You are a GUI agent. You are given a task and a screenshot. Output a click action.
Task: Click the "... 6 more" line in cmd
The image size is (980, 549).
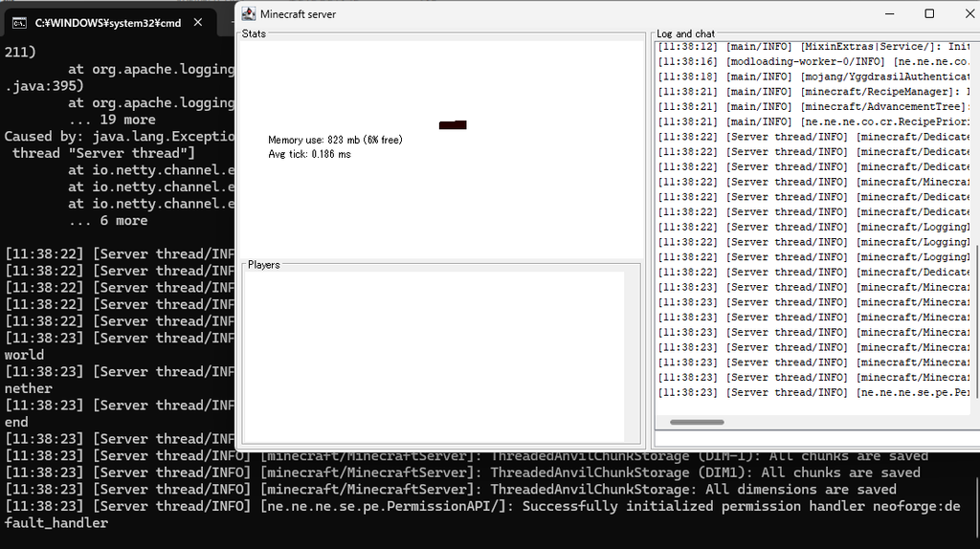[x=108, y=221]
